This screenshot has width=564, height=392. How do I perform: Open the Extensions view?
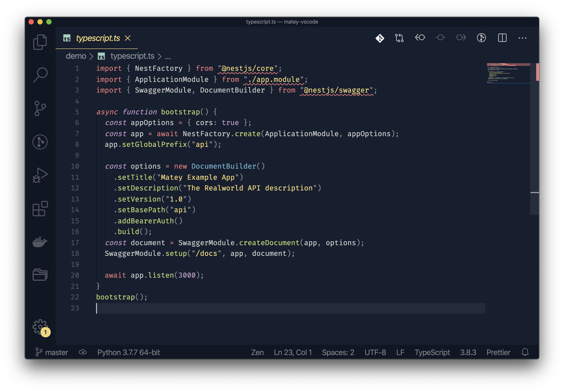tap(40, 209)
